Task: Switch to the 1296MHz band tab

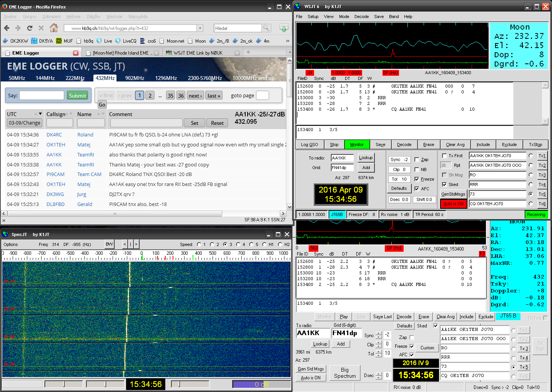Action: (166, 78)
